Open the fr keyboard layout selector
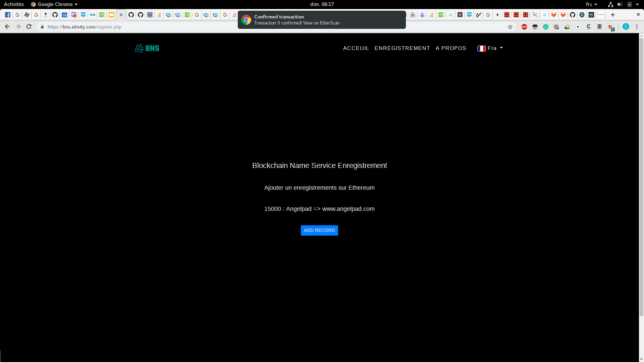Viewport: 644px width, 362px height. point(591,4)
